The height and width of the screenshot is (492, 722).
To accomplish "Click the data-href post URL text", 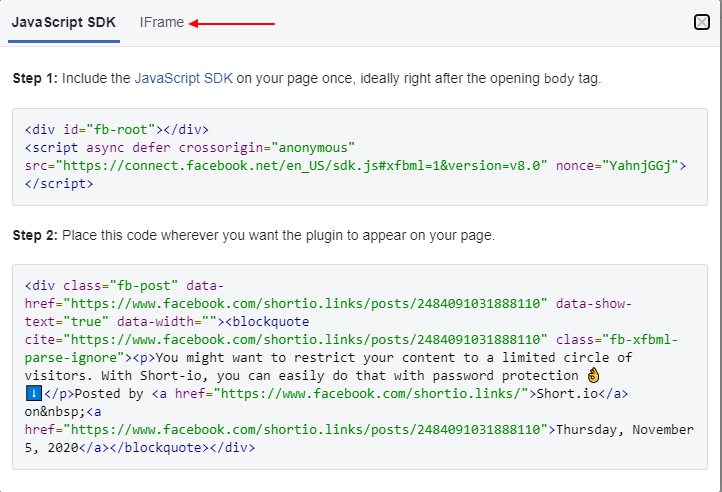I will (x=304, y=304).
